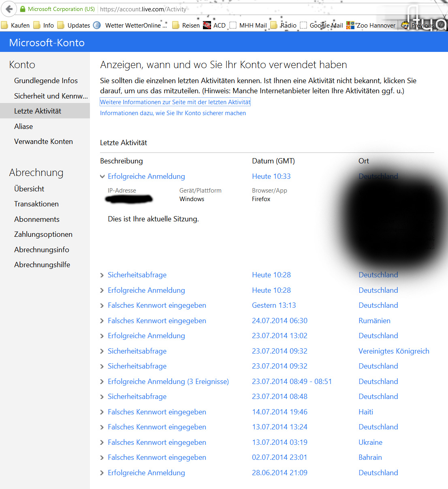Expand the Falsches Kennwort Gestern 13:13 chevron

pos(102,306)
